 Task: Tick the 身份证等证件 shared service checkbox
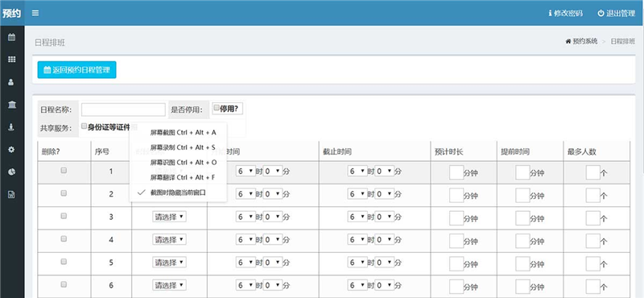click(85, 126)
